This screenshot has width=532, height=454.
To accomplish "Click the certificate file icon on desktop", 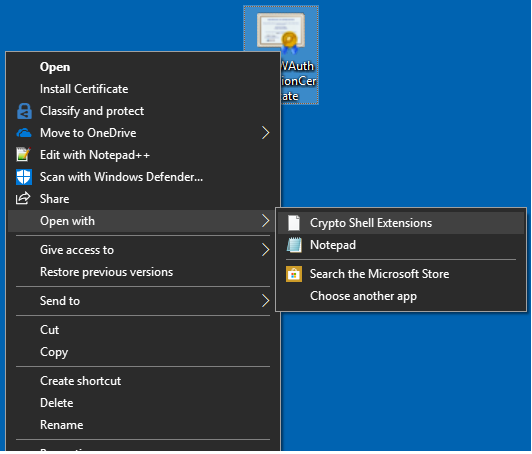I will point(281,33).
